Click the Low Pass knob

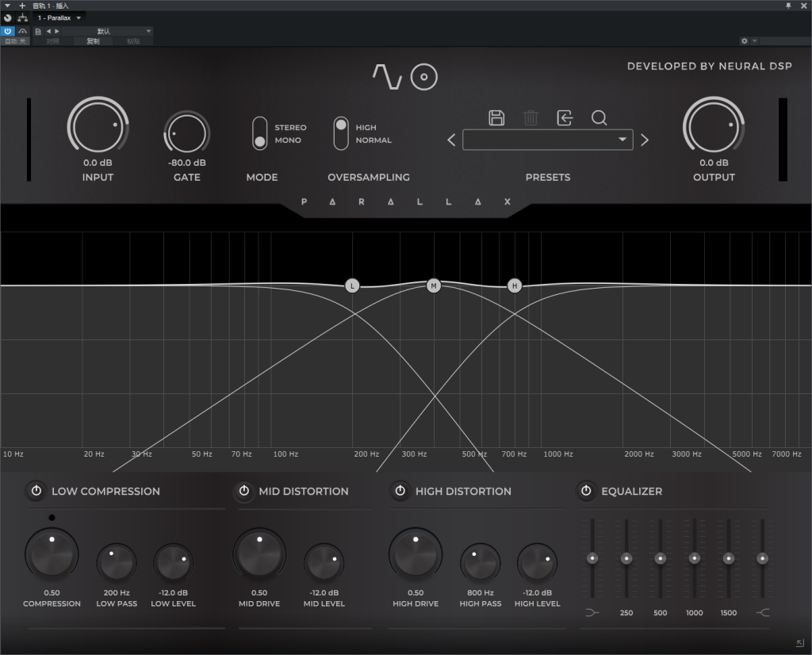(x=117, y=563)
